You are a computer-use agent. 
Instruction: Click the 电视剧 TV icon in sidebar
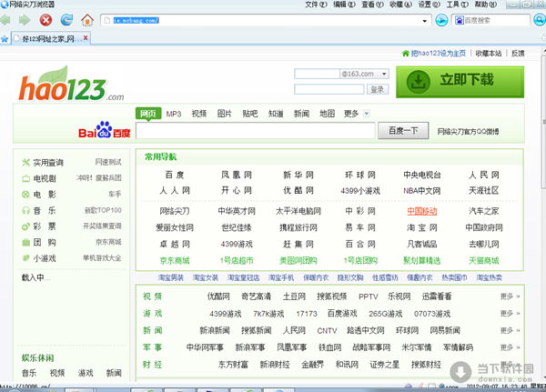coord(25,178)
